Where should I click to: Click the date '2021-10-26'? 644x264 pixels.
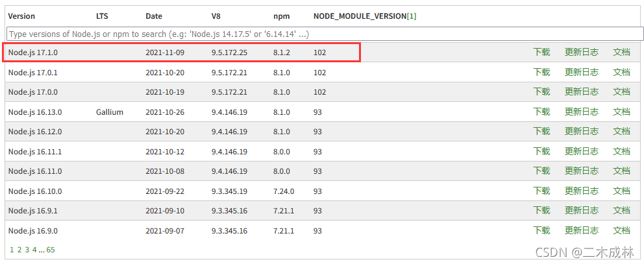[x=165, y=112]
